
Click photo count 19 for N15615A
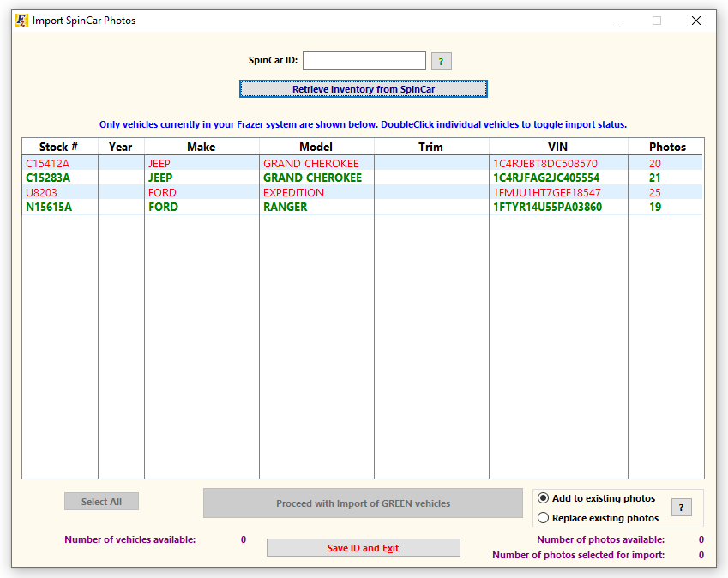pyautogui.click(x=655, y=207)
